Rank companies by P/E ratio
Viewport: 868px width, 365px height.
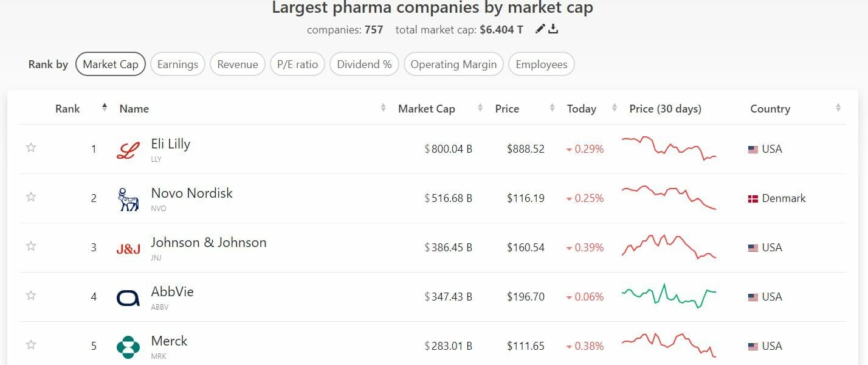click(297, 64)
